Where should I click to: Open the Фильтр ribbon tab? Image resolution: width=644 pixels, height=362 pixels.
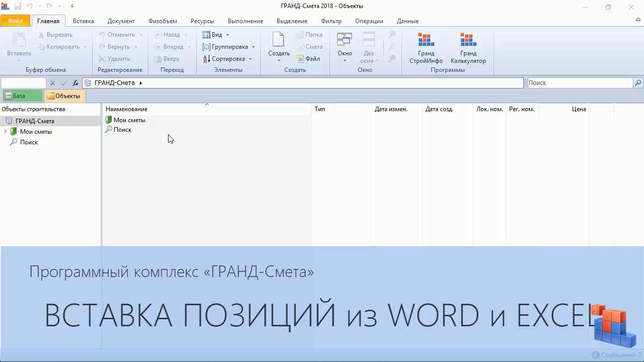(x=331, y=21)
